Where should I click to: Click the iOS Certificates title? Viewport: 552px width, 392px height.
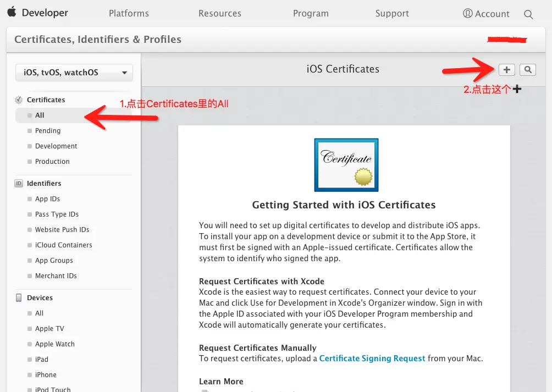(x=343, y=69)
